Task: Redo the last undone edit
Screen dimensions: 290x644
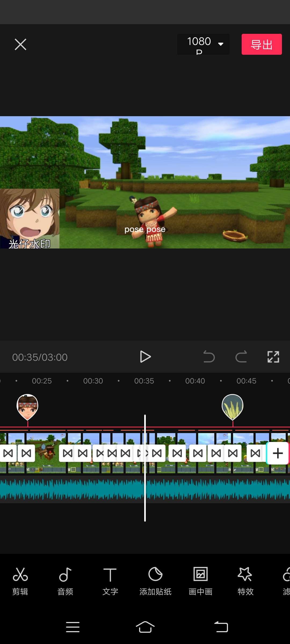Action: 241,357
